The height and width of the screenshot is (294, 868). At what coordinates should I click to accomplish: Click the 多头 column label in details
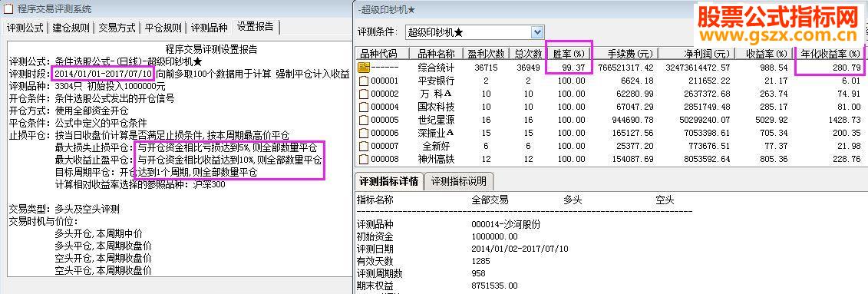tap(573, 200)
